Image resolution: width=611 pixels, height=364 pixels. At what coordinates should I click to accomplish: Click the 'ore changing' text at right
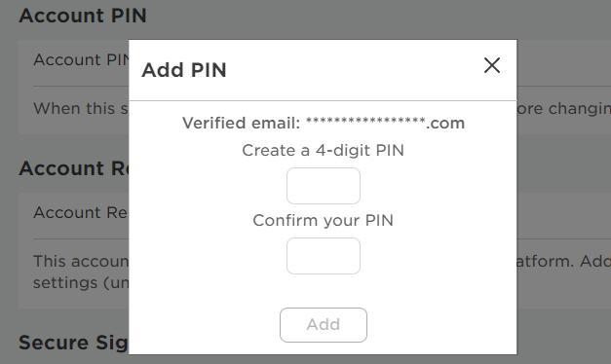click(564, 109)
